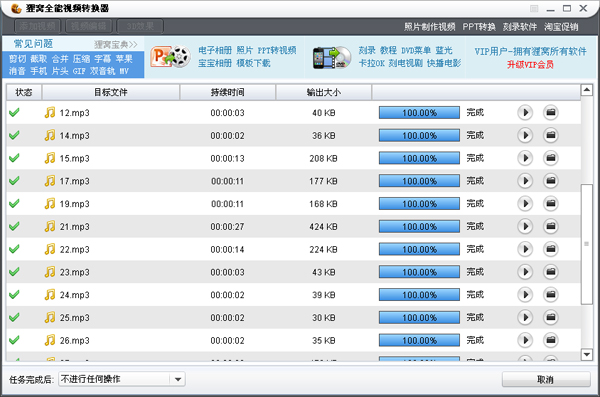Play the converted 19.mp3 file
The image size is (600, 397).
point(525,204)
